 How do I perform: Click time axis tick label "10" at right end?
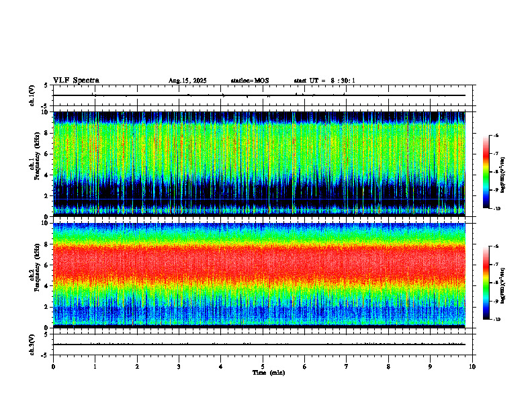coord(472,367)
